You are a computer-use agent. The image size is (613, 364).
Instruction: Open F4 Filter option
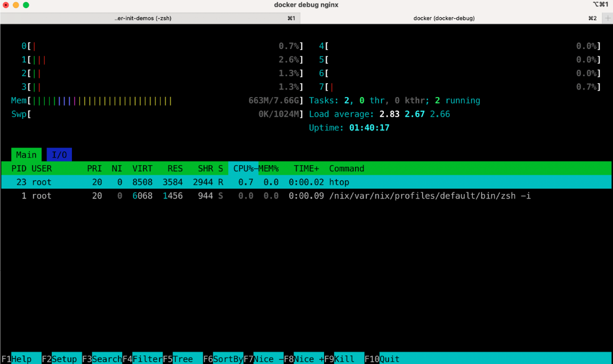pos(146,359)
